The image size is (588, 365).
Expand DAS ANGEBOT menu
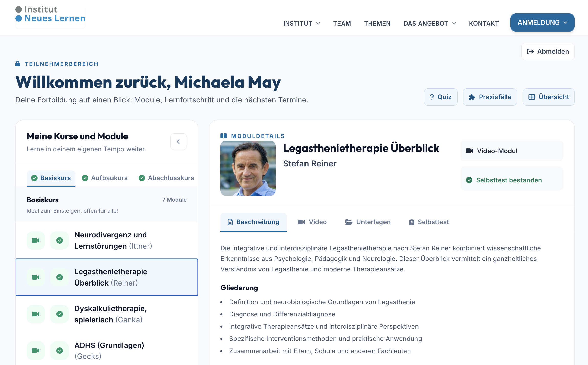tap(429, 23)
